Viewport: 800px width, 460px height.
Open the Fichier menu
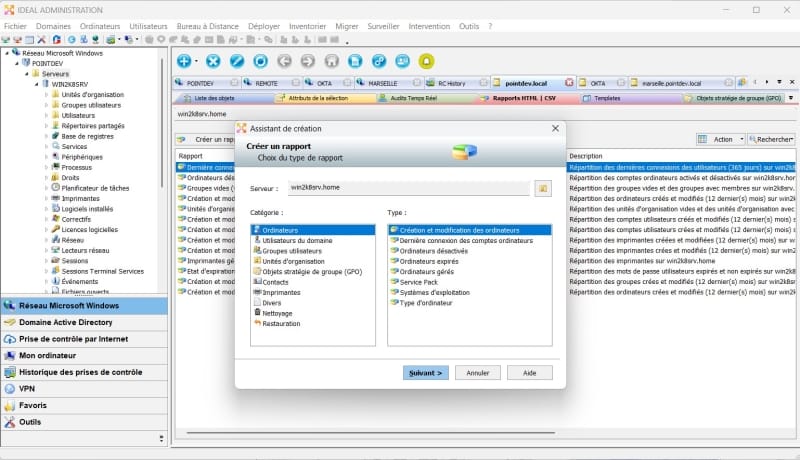click(15, 26)
